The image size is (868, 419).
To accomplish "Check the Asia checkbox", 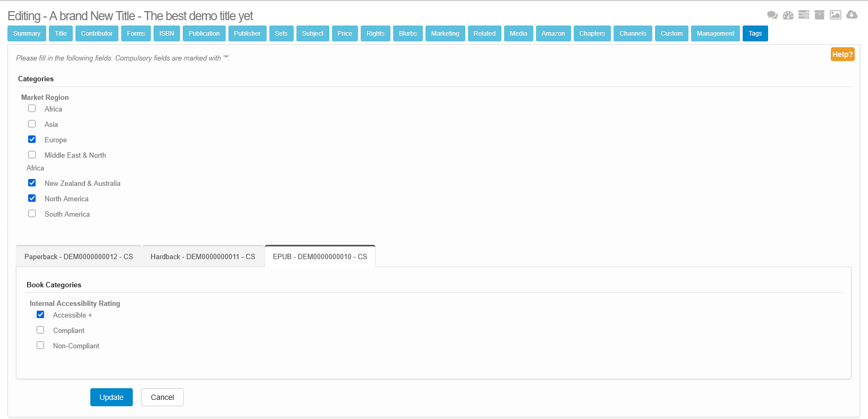I will [32, 124].
